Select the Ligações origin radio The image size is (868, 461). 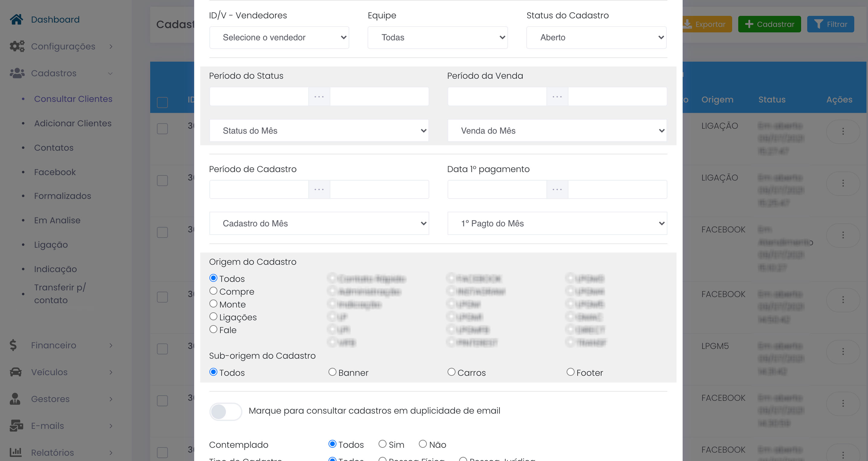213,316
